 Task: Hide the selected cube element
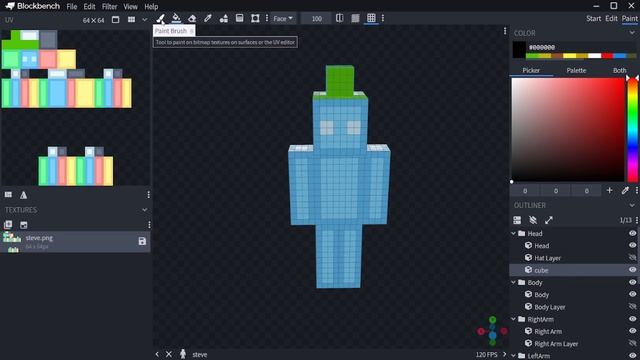(633, 270)
